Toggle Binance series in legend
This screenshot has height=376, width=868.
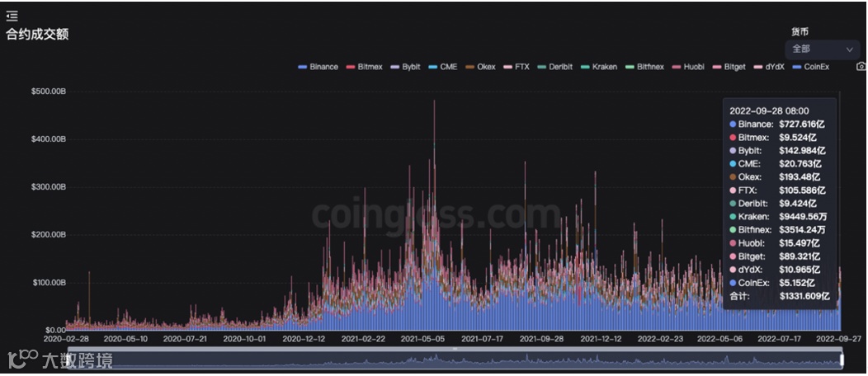(318, 67)
